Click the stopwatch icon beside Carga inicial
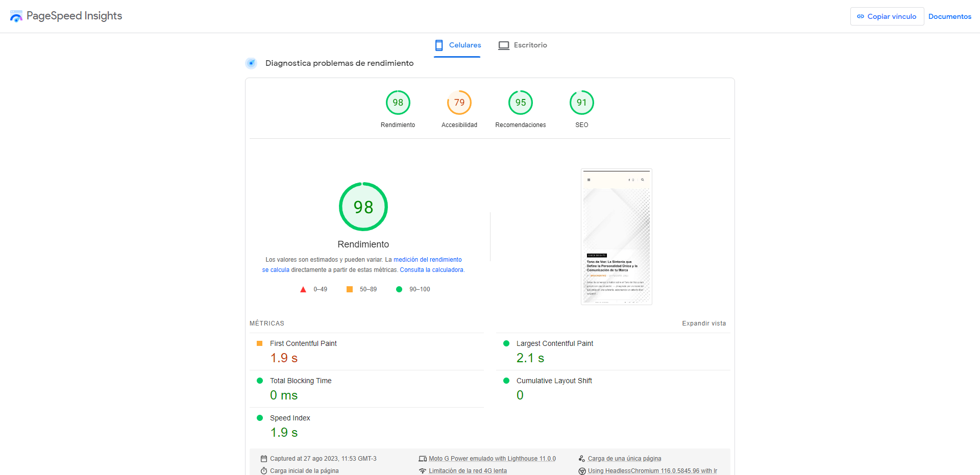Viewport: 980px width, 475px height. click(264, 471)
